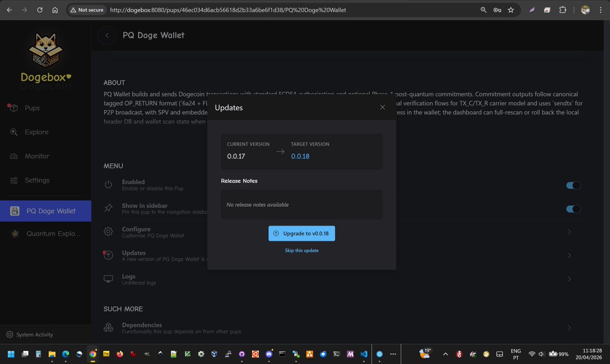Click Upgrade to v0.0.18 button
Image resolution: width=610 pixels, height=364 pixels.
tap(301, 234)
